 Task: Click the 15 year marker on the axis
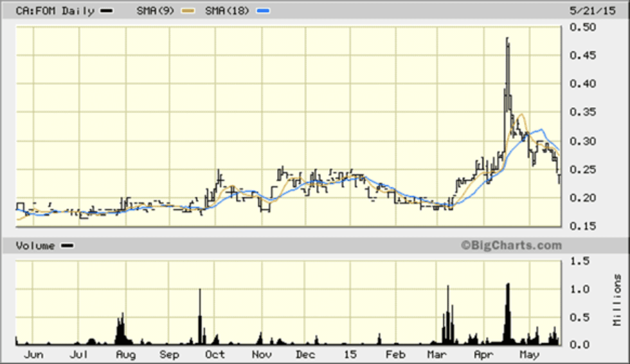click(x=350, y=354)
